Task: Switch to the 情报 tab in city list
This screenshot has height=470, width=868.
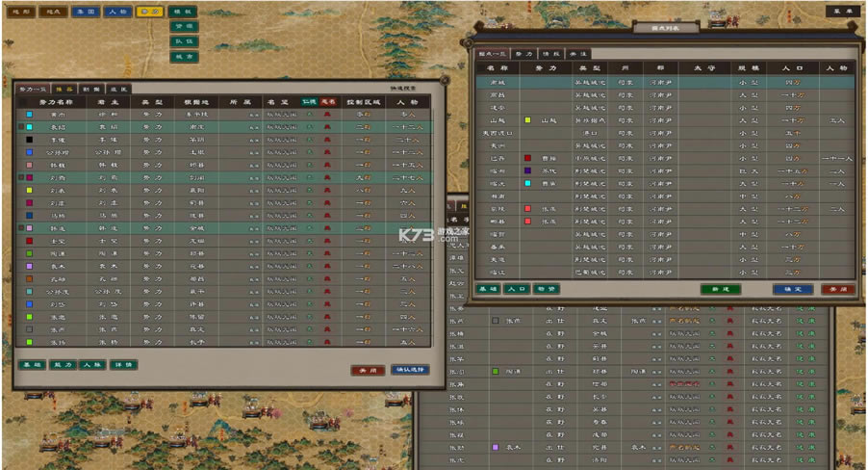Action: coord(550,55)
